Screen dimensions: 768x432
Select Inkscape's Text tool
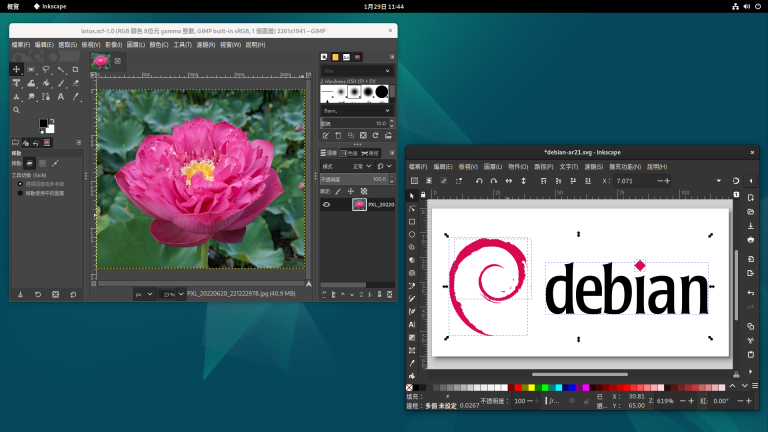[412, 324]
